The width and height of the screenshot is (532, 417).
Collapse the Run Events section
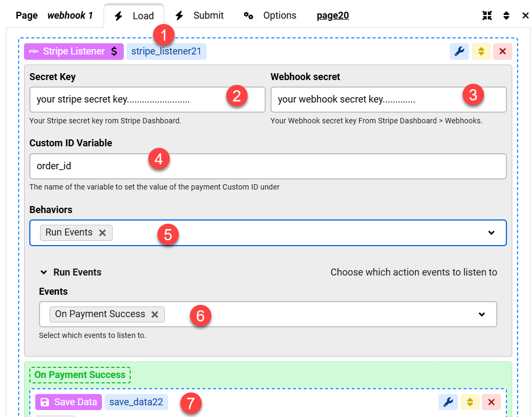tap(44, 272)
